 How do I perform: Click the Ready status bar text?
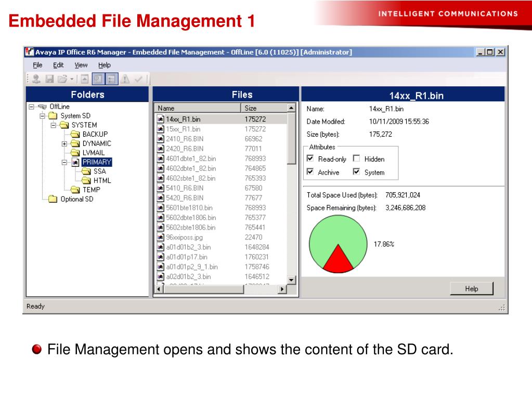(x=36, y=306)
